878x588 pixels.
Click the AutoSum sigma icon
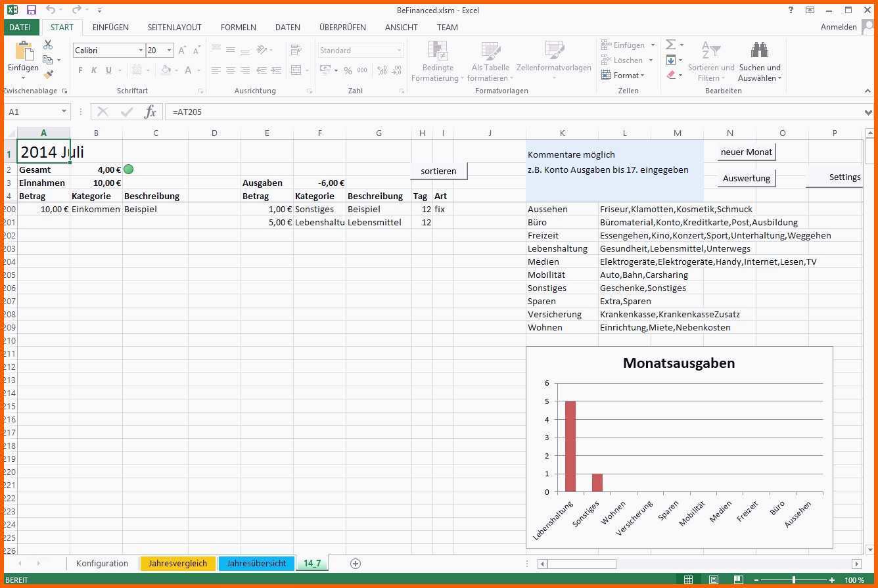click(670, 45)
